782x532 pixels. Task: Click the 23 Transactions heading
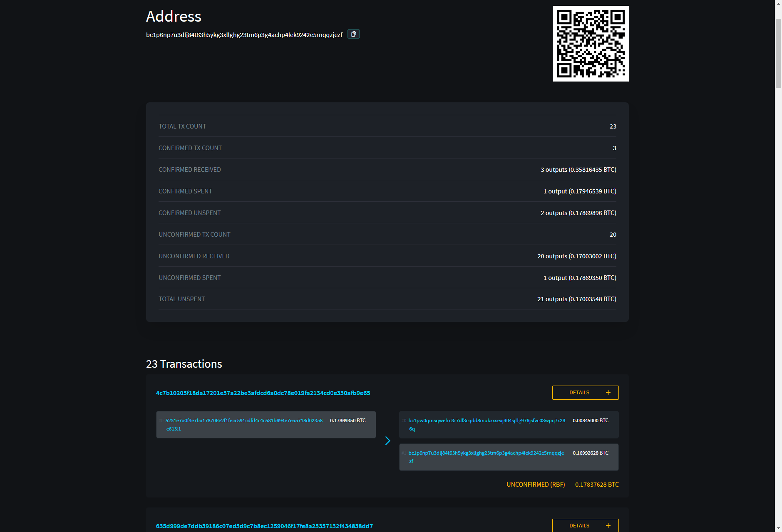pos(184,364)
